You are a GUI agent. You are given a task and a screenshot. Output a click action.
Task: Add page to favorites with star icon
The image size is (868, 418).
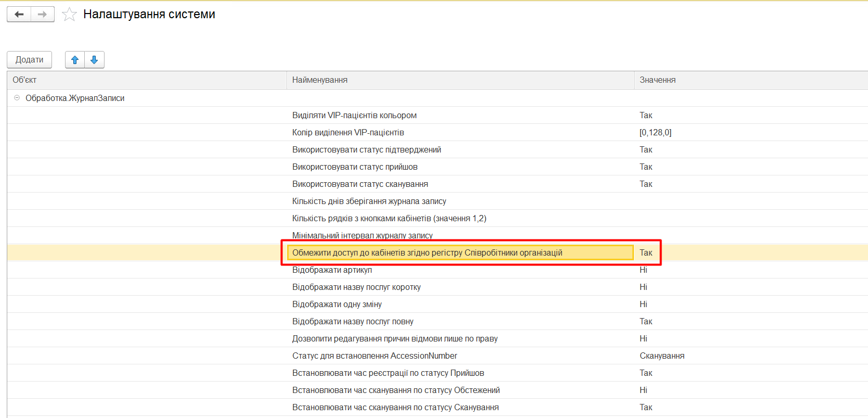coord(69,15)
